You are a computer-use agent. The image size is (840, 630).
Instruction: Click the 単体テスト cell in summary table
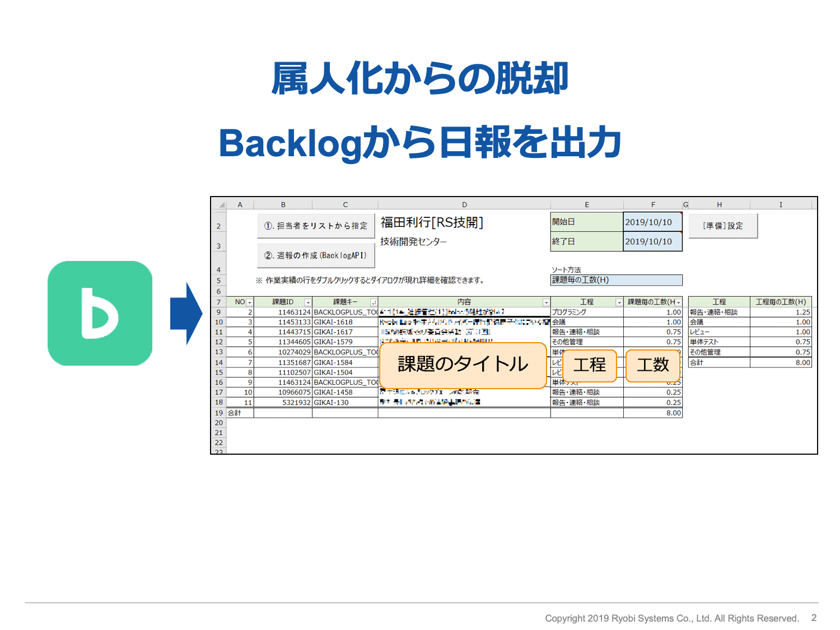pyautogui.click(x=719, y=342)
